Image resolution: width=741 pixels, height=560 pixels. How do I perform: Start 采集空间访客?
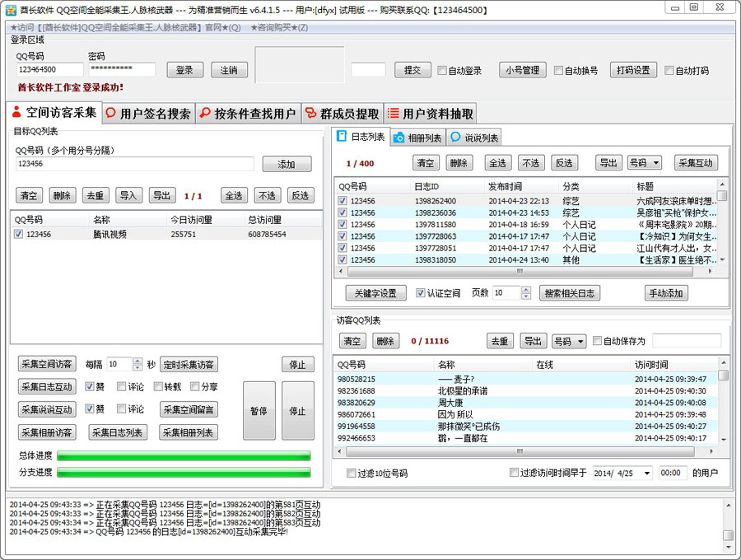point(47,364)
